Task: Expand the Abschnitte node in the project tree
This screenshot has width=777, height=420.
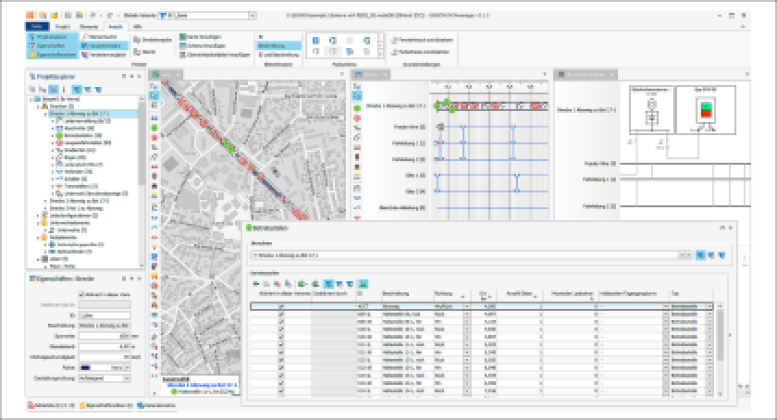Action: coord(53,128)
